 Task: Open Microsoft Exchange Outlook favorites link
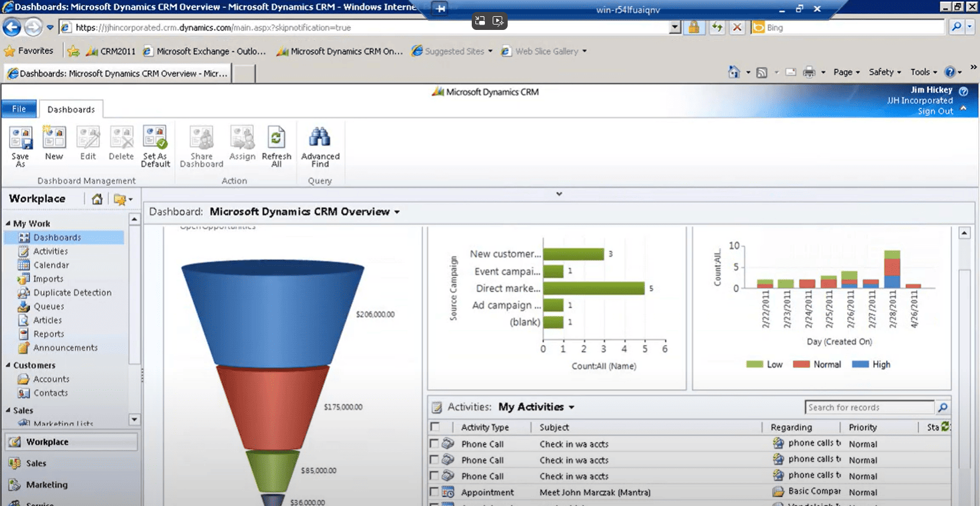(x=204, y=51)
